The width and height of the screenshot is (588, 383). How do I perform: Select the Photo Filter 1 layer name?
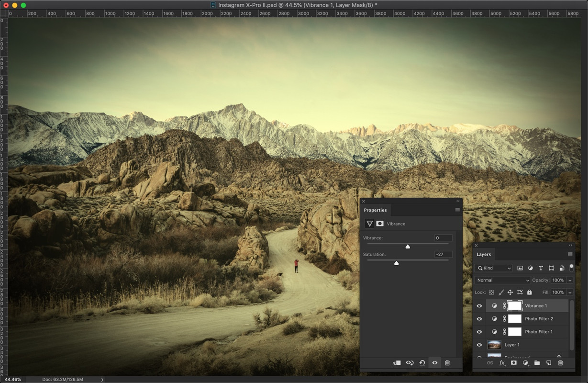[x=539, y=331]
